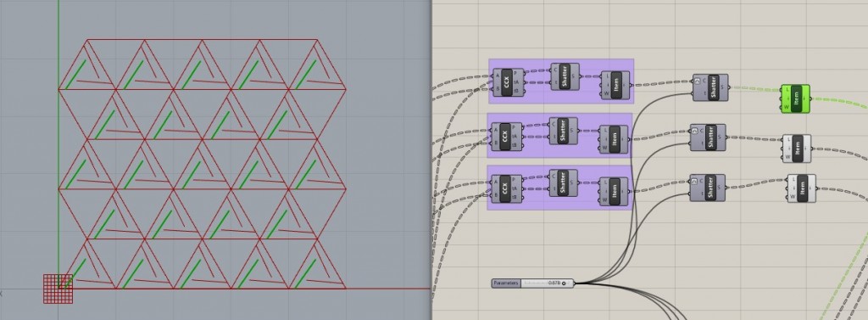The image size is (868, 320).
Task: Select the CCX component in bottom purple group
Action: click(506, 188)
